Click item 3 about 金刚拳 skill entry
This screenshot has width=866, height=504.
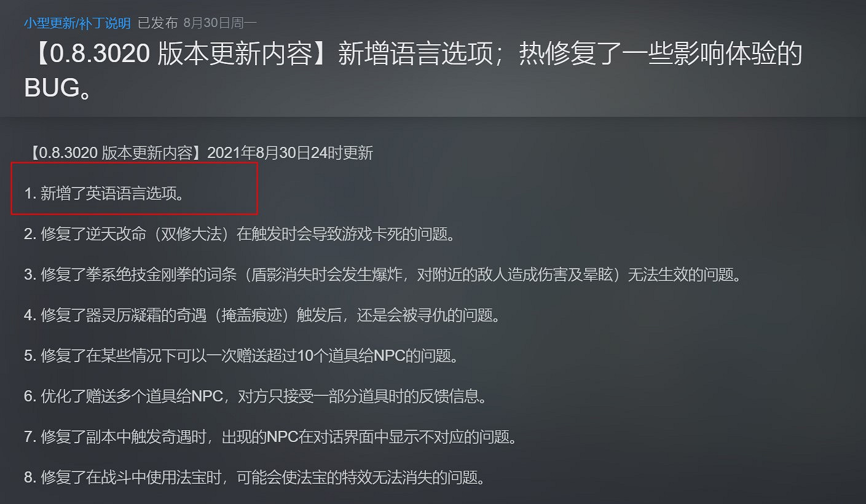point(383,275)
